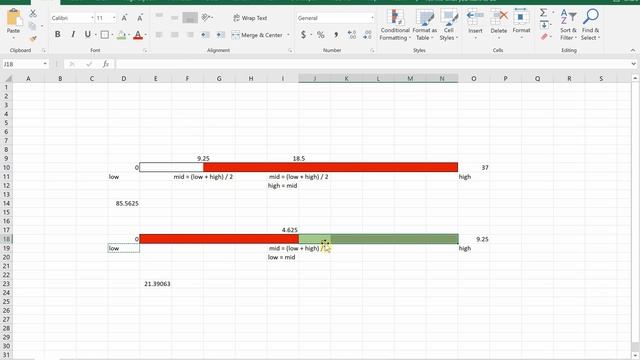640x360 pixels.
Task: Open Number format dialog launcher
Action: pos(372,51)
